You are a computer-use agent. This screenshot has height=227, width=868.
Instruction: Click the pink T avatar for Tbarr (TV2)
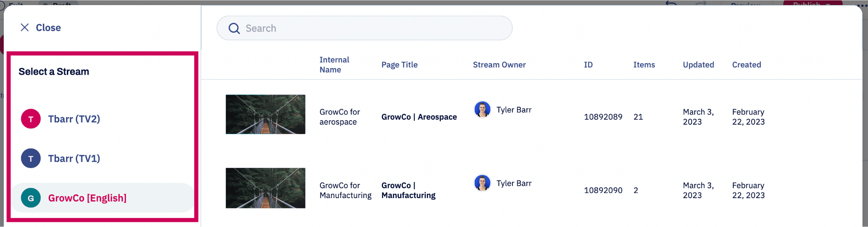pyautogui.click(x=31, y=119)
